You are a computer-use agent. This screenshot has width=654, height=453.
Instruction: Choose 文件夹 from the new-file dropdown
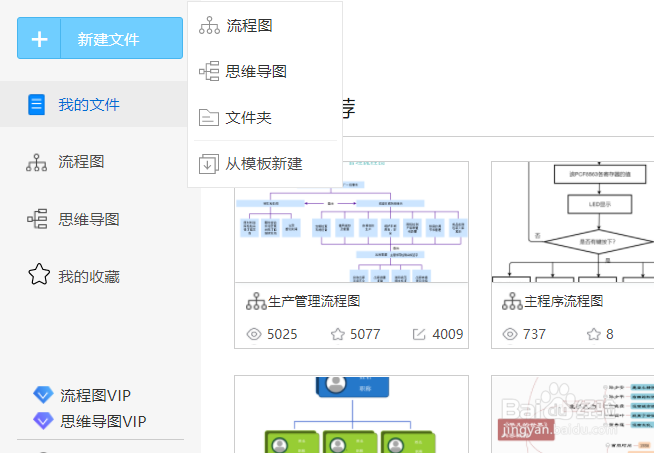(x=265, y=118)
